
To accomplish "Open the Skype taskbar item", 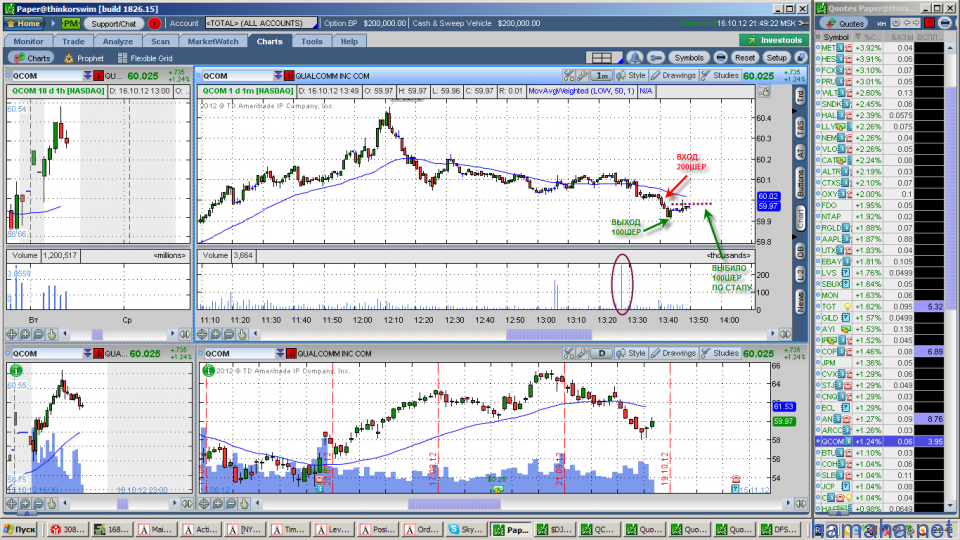I will [x=465, y=530].
